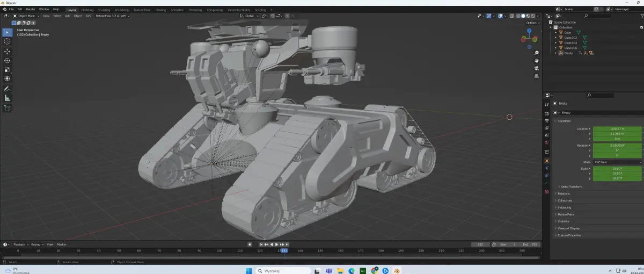Image resolution: width=644 pixels, height=274 pixels.
Task: Click the pan view hand icon
Action: pos(537,60)
